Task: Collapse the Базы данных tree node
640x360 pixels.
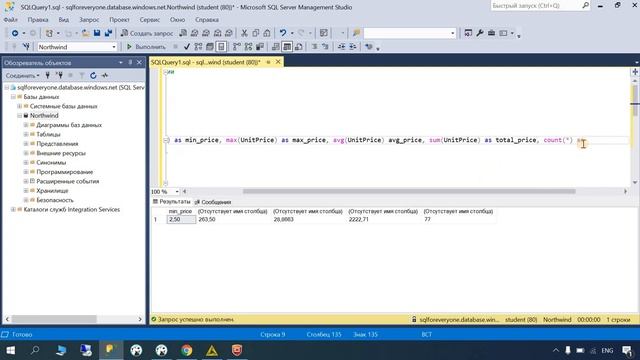Action: pos(13,97)
